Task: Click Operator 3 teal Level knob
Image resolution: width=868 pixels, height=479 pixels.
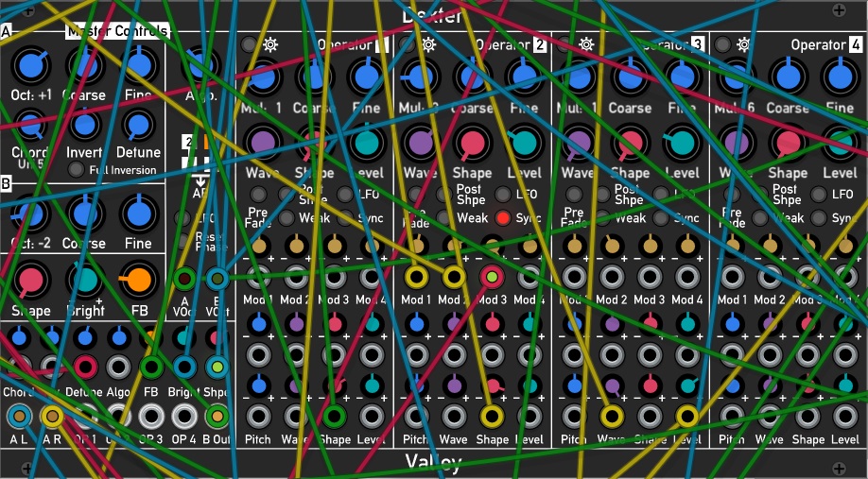Action: point(682,142)
